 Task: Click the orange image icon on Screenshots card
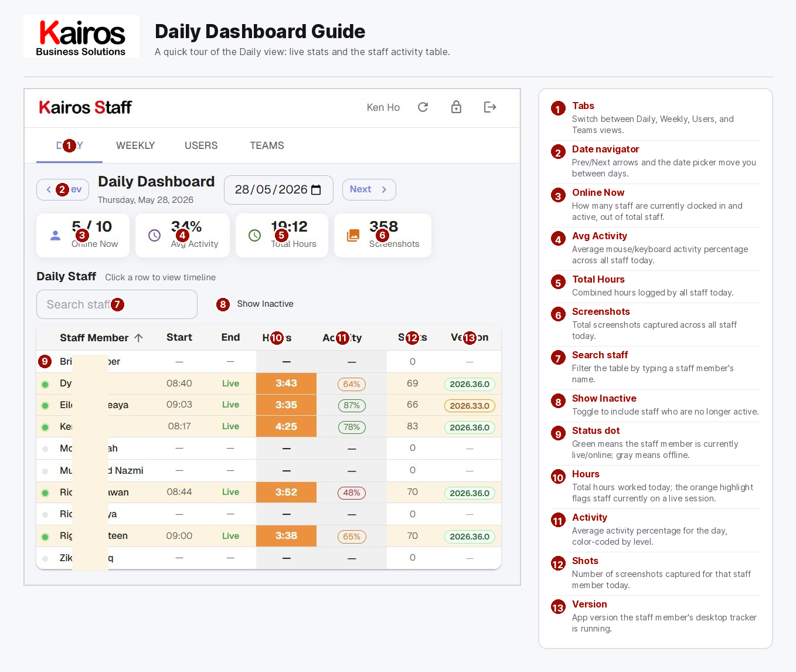(353, 235)
